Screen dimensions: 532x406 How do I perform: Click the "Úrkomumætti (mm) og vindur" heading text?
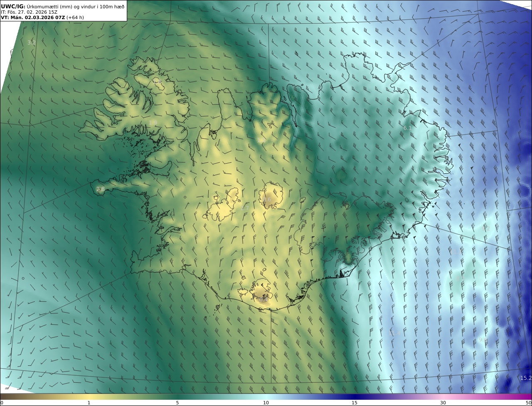[62, 7]
